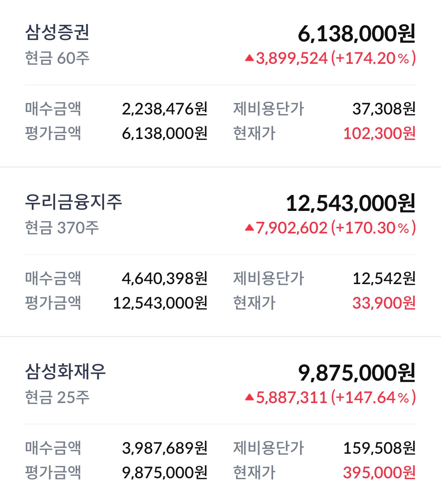This screenshot has width=441, height=504.
Task: Click the 37,308원 average cost value
Action: coord(384,109)
